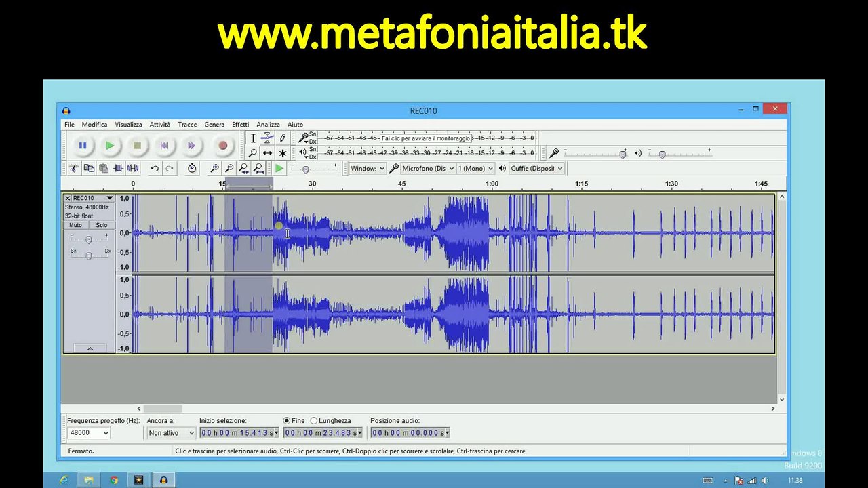Click the 1:00 mark on timeline ruler

492,184
